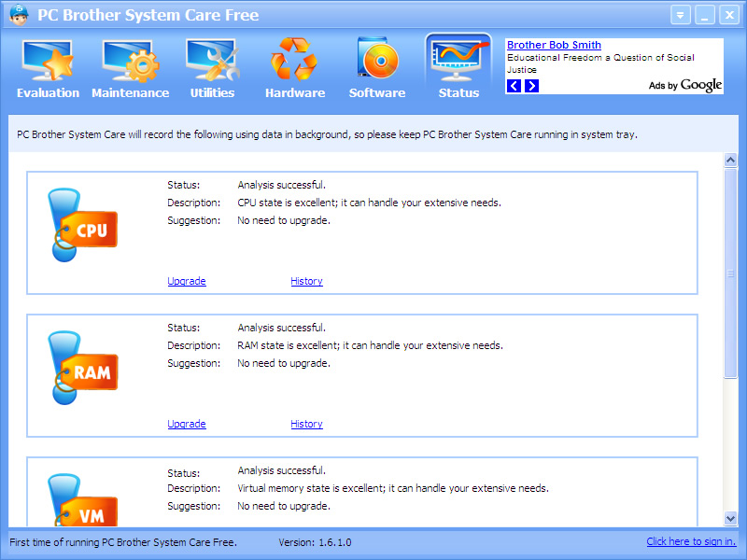This screenshot has height=560, width=747.
Task: Click 'No need to upgrade.' in RAM panel
Action: pyautogui.click(x=284, y=363)
